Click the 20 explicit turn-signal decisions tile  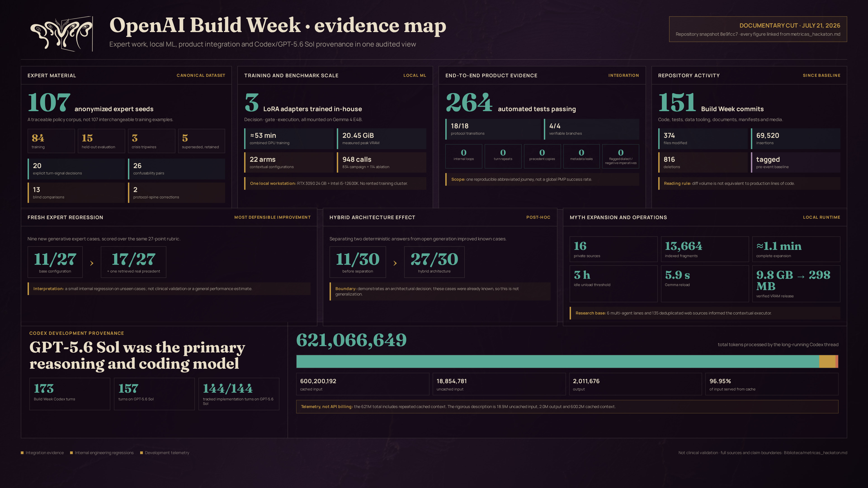click(76, 169)
